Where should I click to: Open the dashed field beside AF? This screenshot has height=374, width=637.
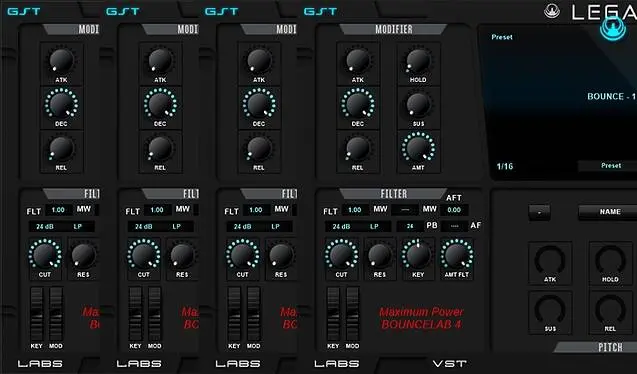click(455, 226)
